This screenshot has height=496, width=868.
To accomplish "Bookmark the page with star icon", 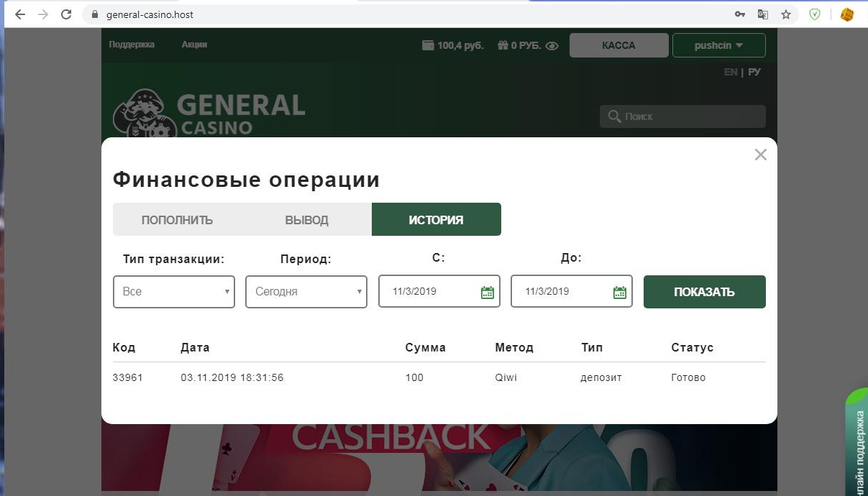I will [x=786, y=14].
